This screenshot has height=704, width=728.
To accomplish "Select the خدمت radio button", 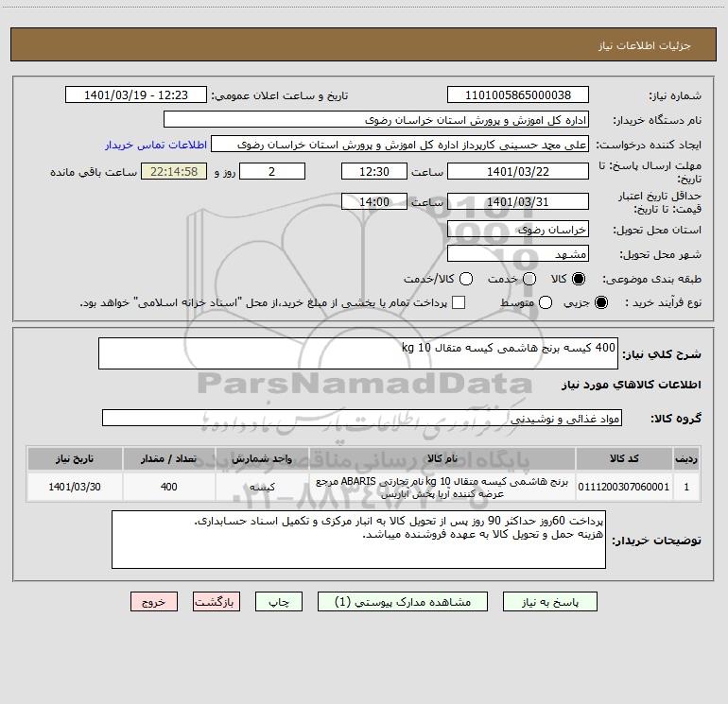I will (x=529, y=279).
